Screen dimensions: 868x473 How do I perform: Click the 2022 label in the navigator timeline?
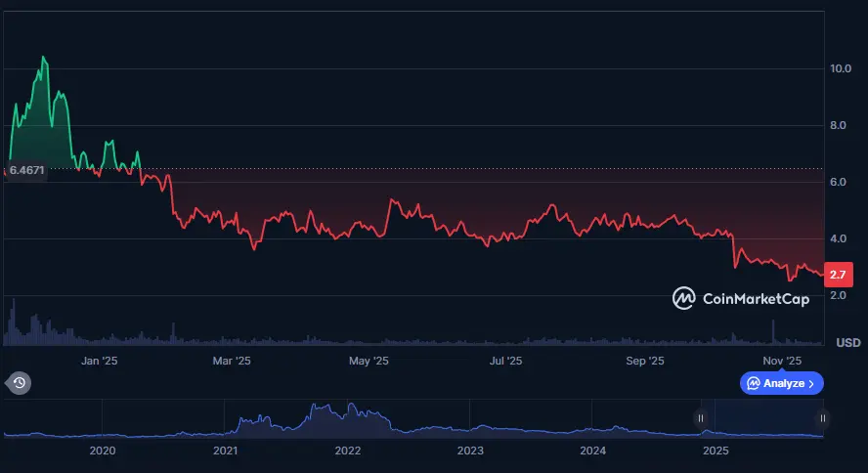coord(348,451)
